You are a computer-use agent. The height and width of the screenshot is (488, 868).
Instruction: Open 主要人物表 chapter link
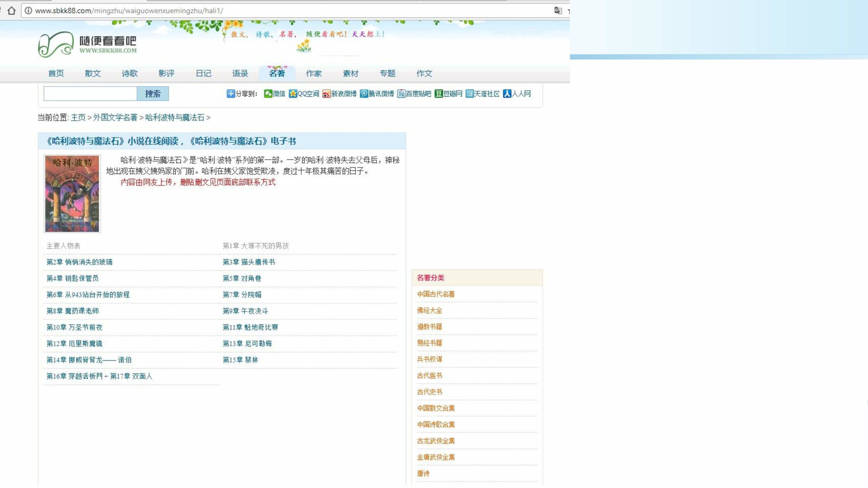[63, 246]
